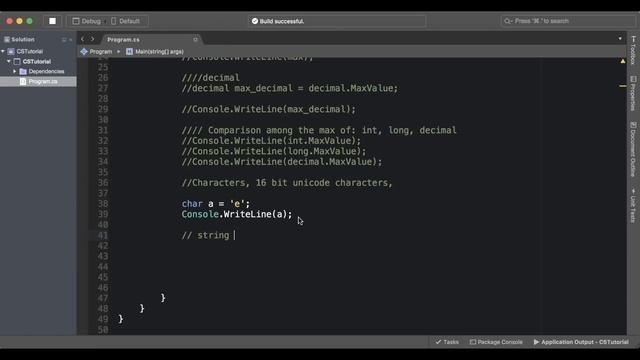This screenshot has width=640, height=360.
Task: Click the // string comment line
Action: (x=205, y=236)
